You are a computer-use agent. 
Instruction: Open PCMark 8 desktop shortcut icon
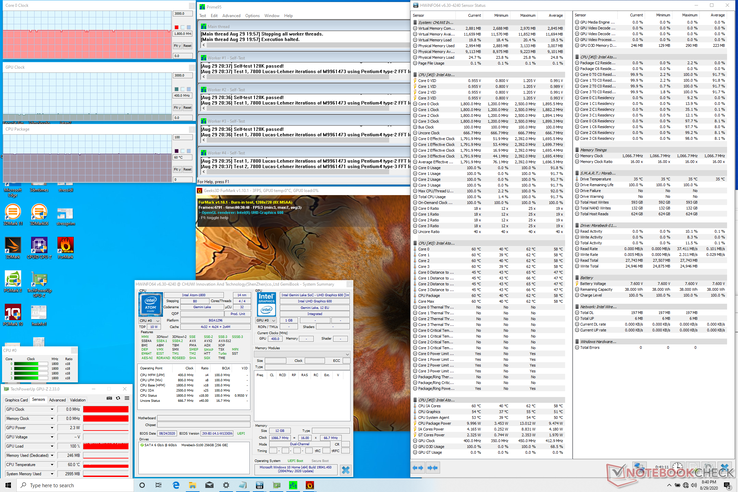[13, 282]
